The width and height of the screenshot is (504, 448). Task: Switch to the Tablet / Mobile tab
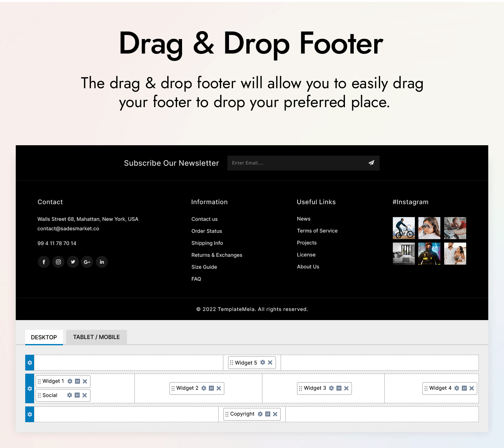click(96, 337)
